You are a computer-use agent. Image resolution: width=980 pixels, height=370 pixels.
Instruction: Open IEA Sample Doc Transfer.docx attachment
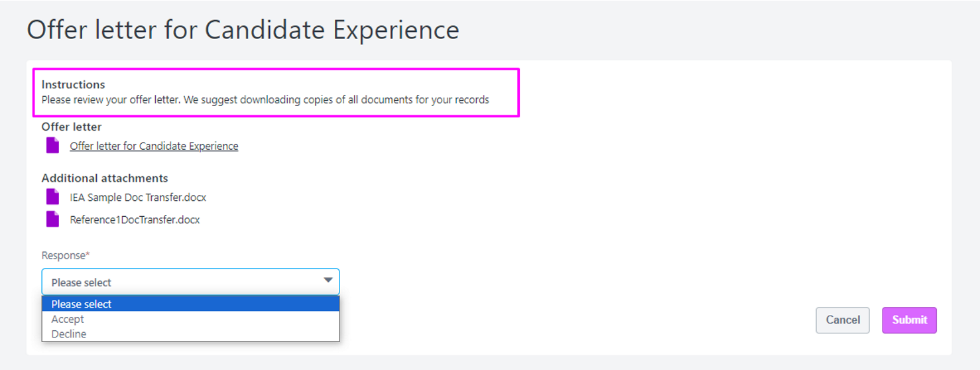pyautogui.click(x=138, y=198)
